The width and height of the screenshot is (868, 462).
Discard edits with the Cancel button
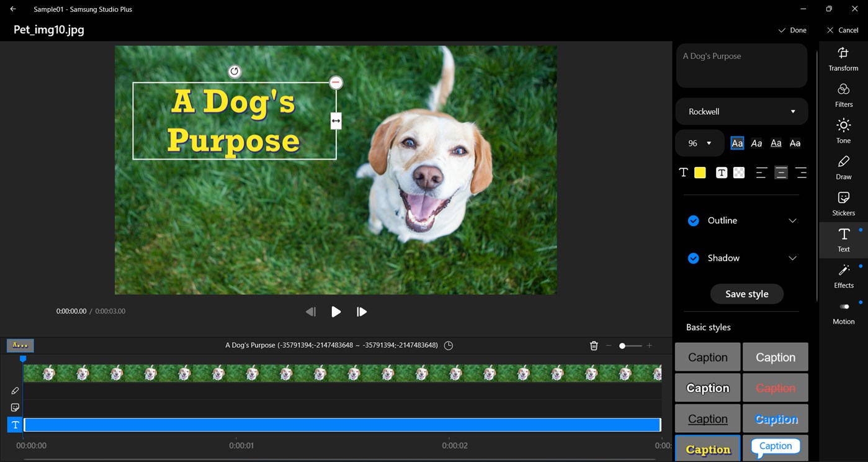(x=843, y=30)
